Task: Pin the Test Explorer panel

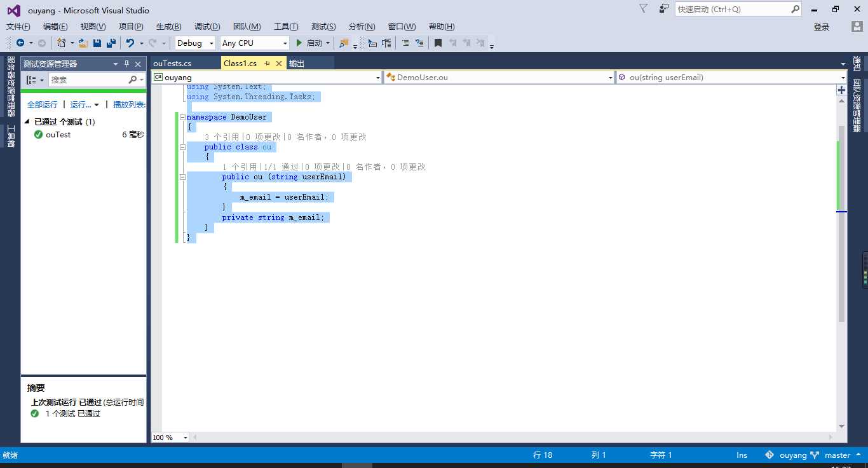Action: point(126,64)
